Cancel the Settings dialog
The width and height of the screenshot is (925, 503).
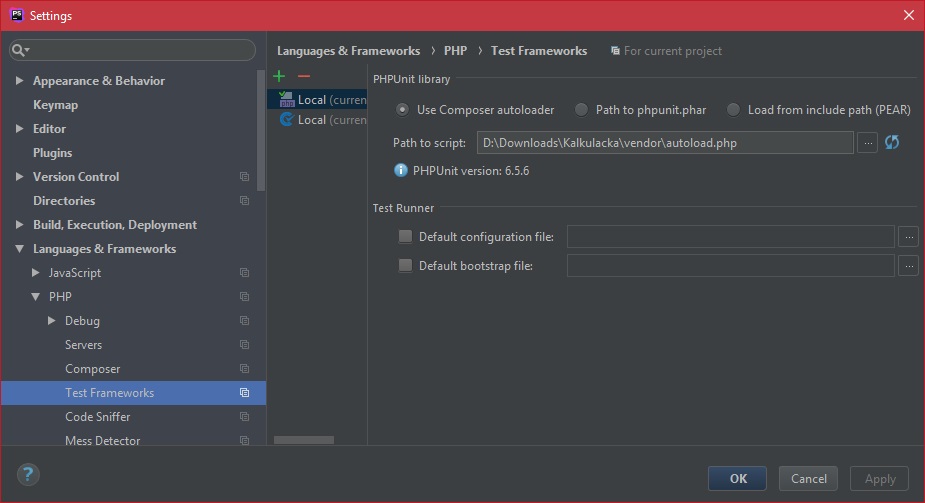click(x=808, y=478)
